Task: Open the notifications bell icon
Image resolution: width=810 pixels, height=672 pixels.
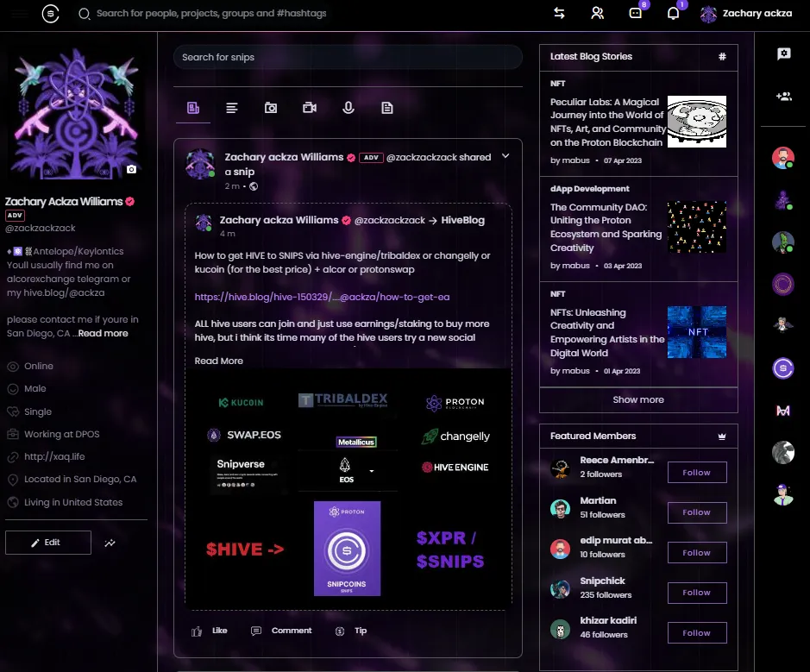Action: [x=673, y=14]
